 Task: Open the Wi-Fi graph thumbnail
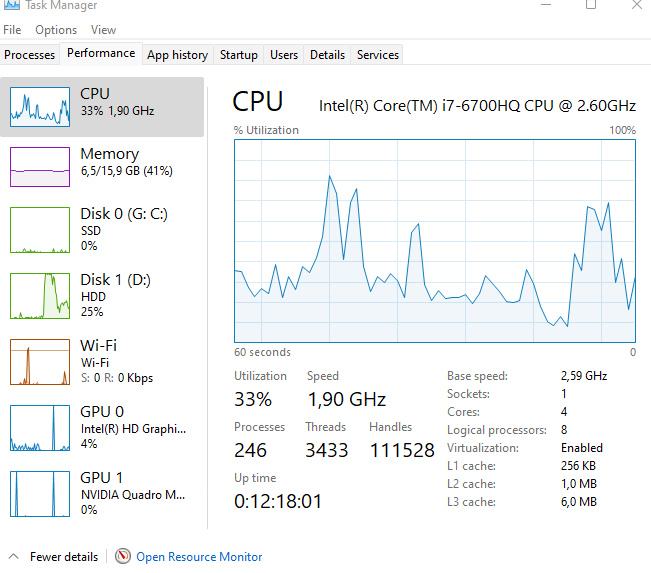click(x=40, y=362)
